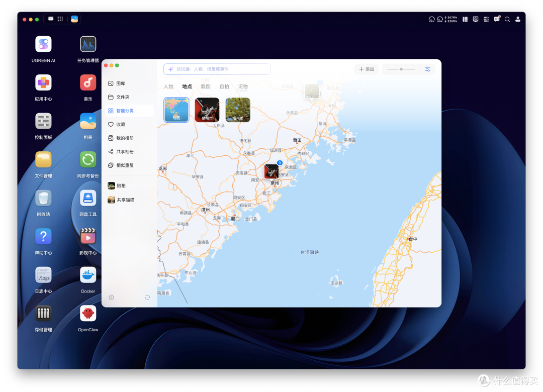
Task: Open the filter settings icon beside slider
Action: click(428, 69)
